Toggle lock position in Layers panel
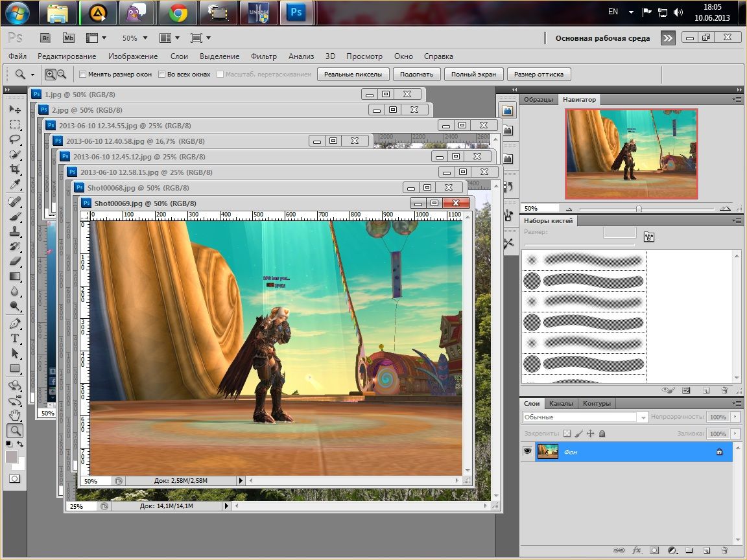 pyautogui.click(x=590, y=434)
